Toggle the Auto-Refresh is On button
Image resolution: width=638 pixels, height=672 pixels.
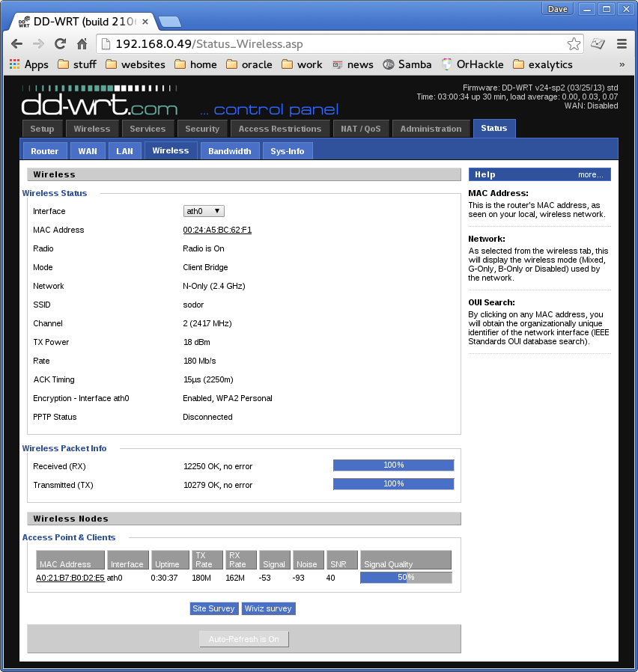(x=243, y=639)
